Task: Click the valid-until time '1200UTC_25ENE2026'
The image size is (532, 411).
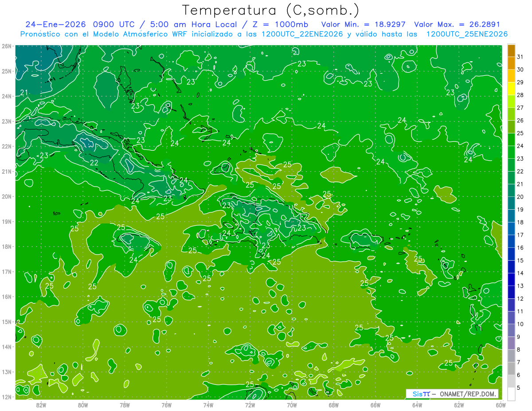Action: [x=467, y=34]
